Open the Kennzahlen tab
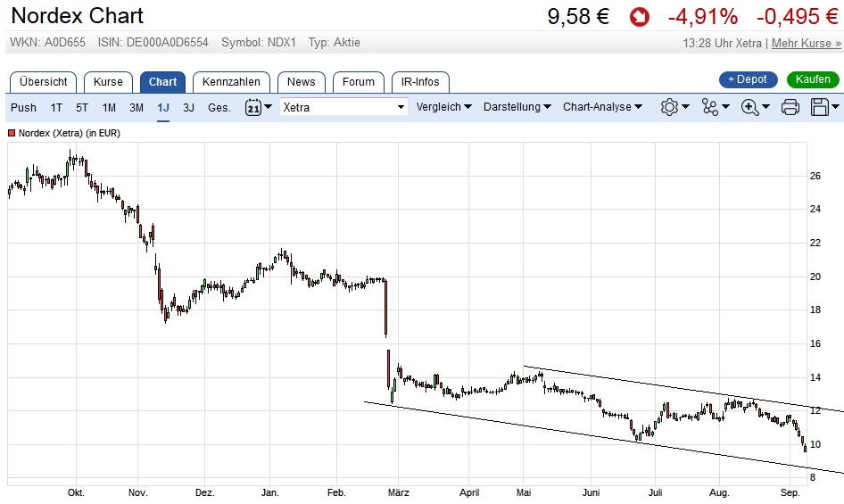This screenshot has height=504, width=844. (231, 82)
